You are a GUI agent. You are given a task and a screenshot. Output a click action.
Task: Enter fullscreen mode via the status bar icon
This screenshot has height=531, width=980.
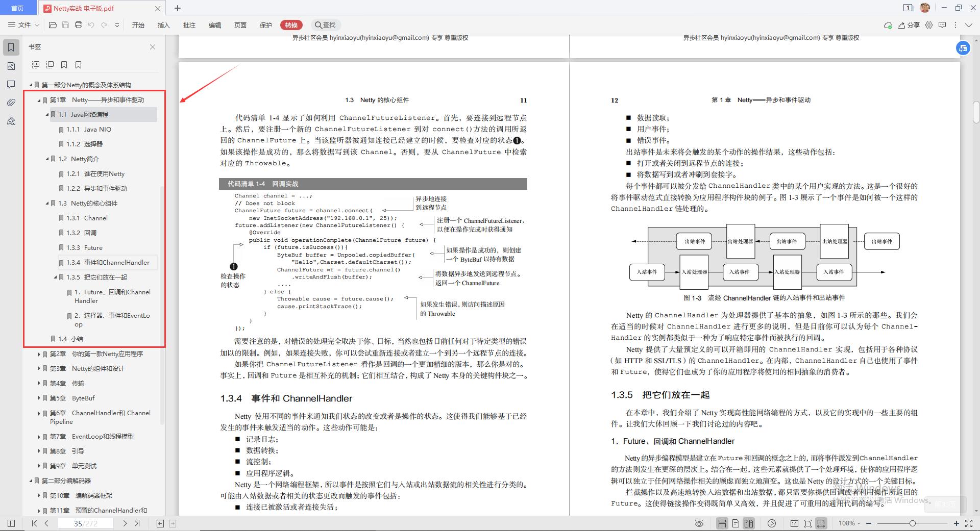[x=969, y=523]
